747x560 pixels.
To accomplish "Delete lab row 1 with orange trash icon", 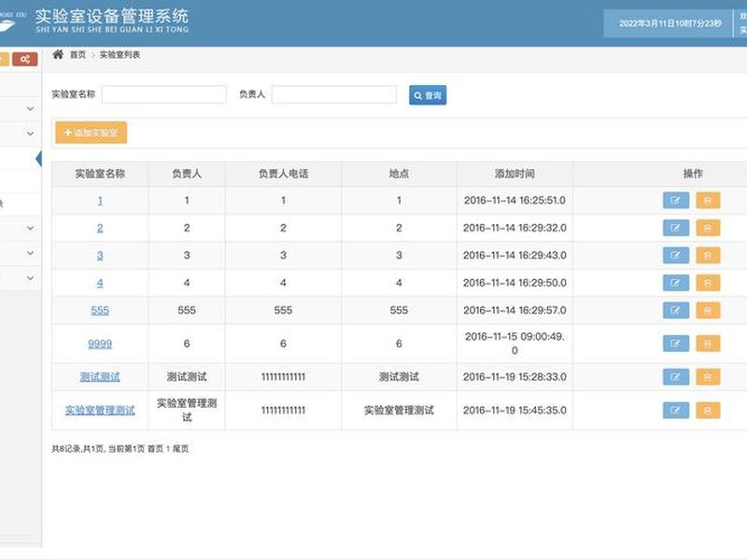I will (708, 201).
